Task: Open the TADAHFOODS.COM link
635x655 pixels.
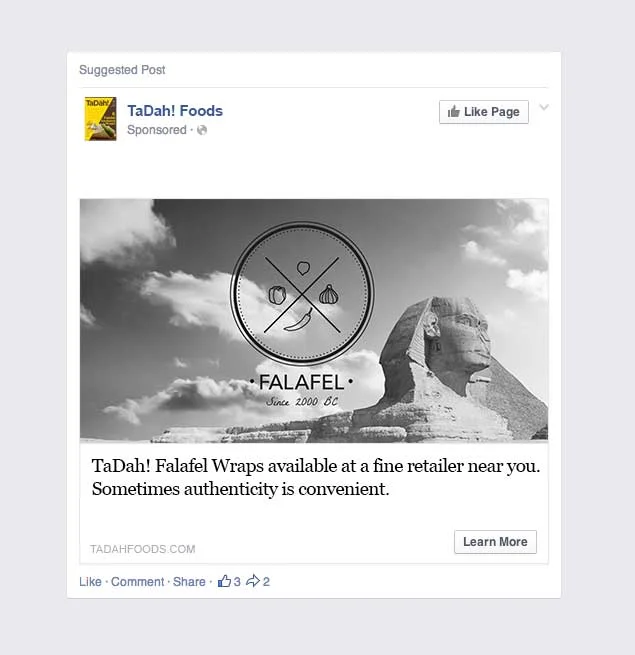Action: tap(142, 548)
